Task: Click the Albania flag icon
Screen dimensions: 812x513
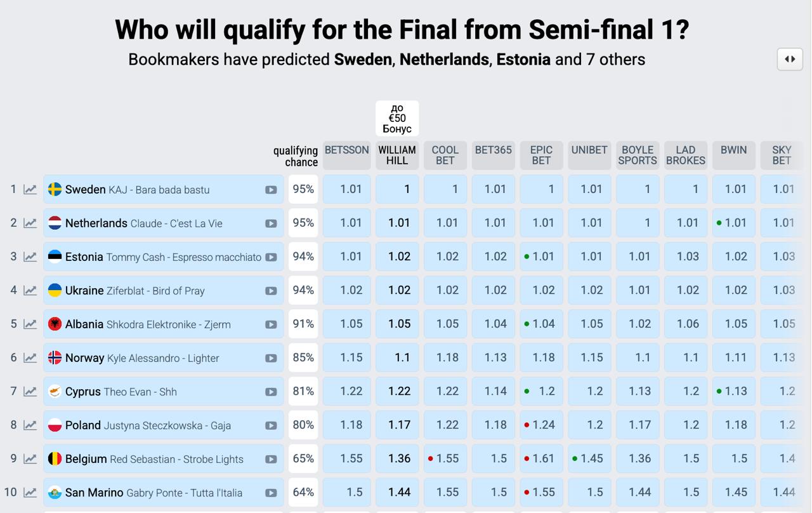Action: (55, 324)
